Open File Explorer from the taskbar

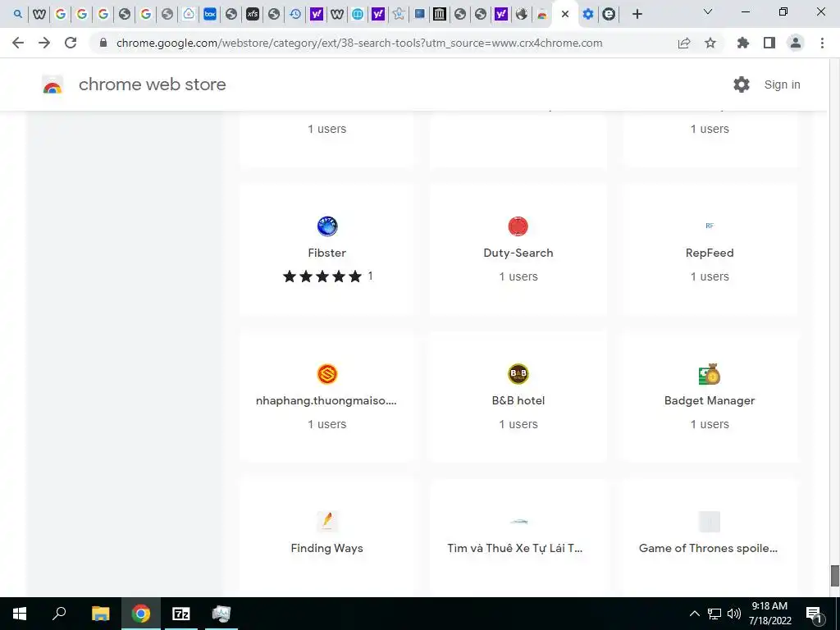pos(101,614)
